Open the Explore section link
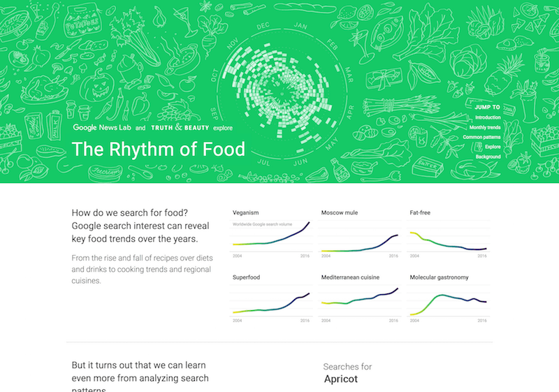The width and height of the screenshot is (559, 392). tap(493, 147)
